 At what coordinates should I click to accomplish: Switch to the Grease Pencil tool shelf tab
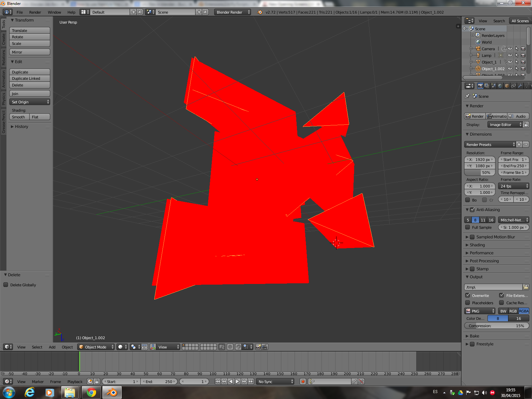[x=4, y=122]
